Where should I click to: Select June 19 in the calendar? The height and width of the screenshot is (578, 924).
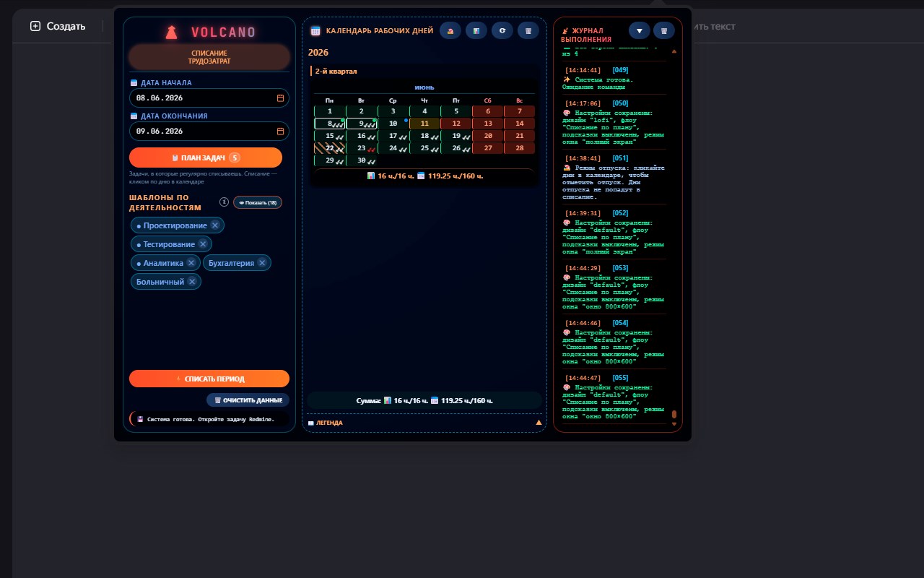(456, 136)
